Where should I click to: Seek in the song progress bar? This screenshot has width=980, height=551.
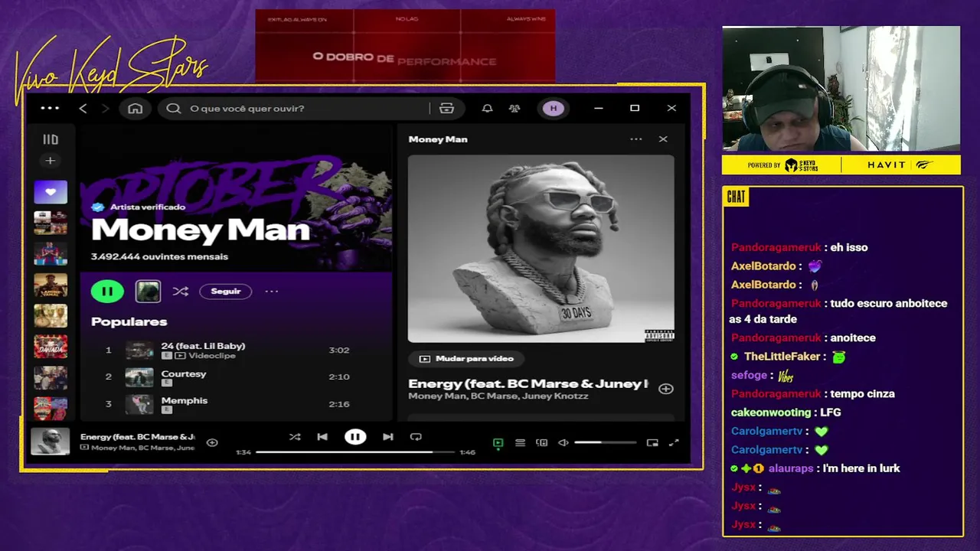tap(355, 452)
